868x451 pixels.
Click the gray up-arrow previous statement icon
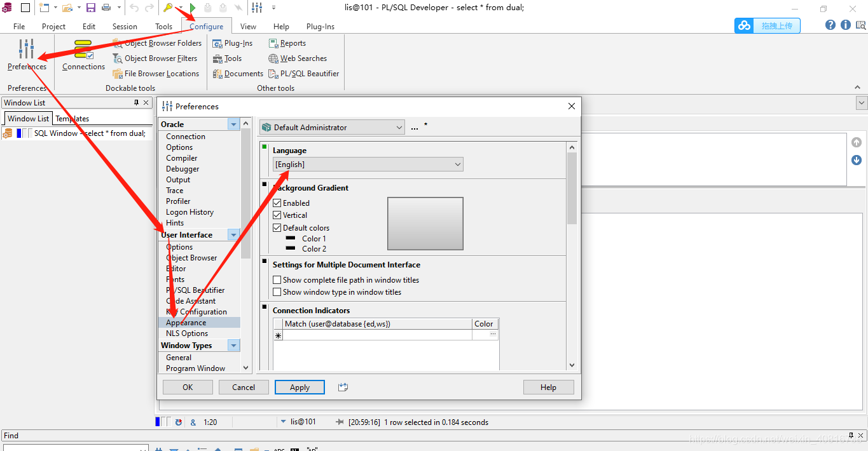coord(857,142)
